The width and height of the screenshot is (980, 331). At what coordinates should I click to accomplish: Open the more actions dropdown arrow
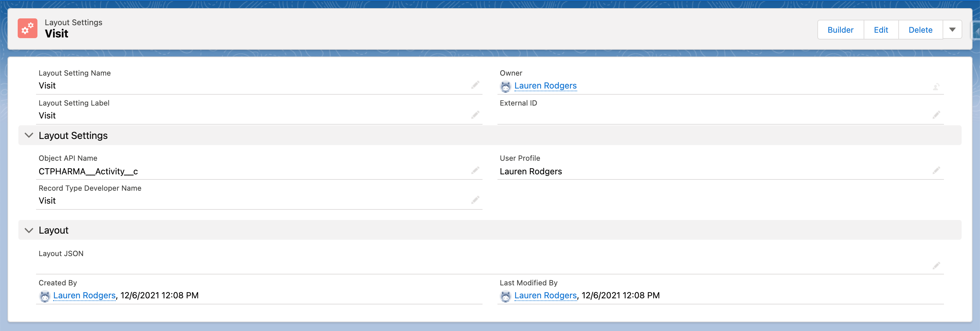[952, 30]
